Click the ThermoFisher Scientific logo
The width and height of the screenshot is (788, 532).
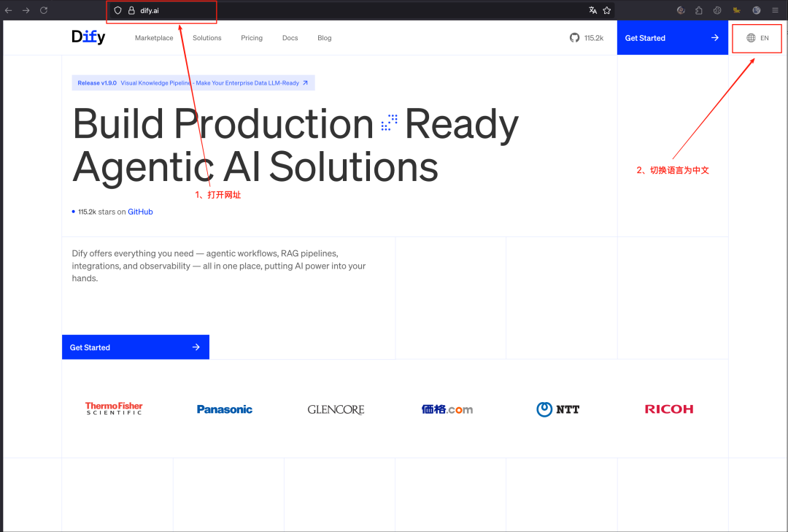click(x=114, y=408)
